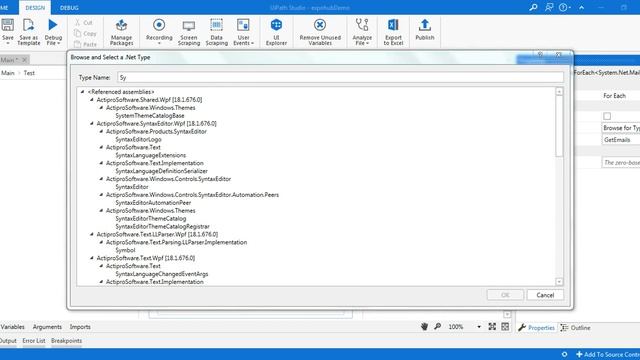Open the help icon in title bar
Image resolution: width=640 pixels, height=360 pixels.
coord(563,7)
